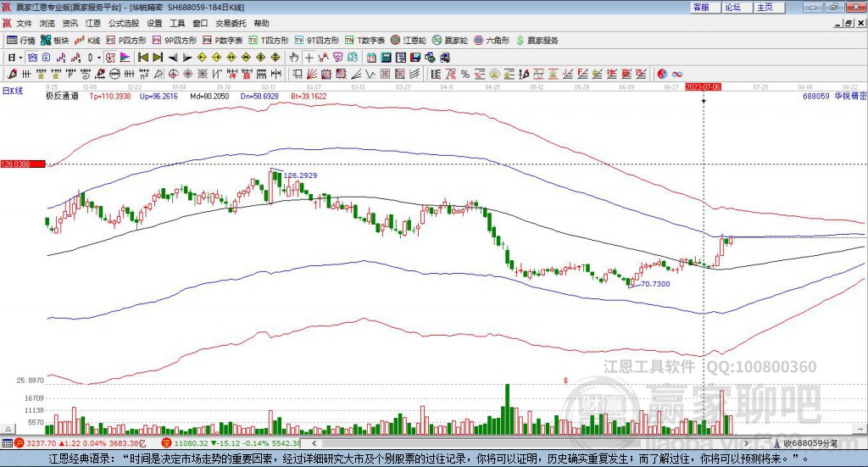Open the 帮助 menu

tap(261, 23)
